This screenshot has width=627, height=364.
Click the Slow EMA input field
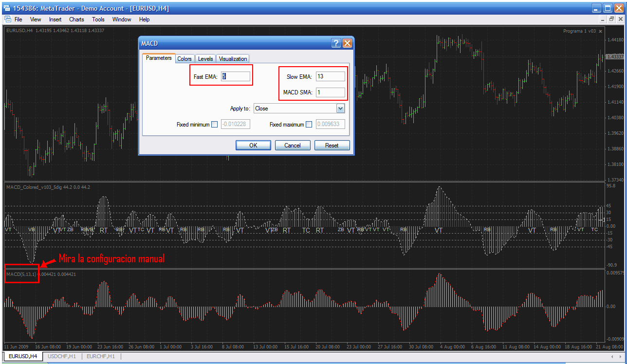pos(331,76)
